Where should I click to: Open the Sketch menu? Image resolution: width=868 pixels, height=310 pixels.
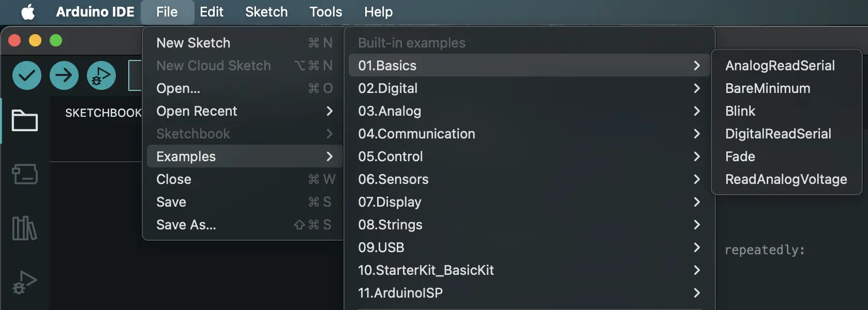tap(266, 11)
